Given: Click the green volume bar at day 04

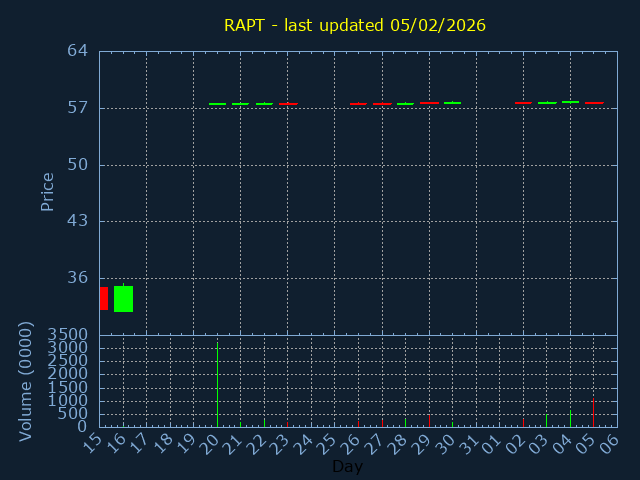Looking at the screenshot, I should (570, 418).
